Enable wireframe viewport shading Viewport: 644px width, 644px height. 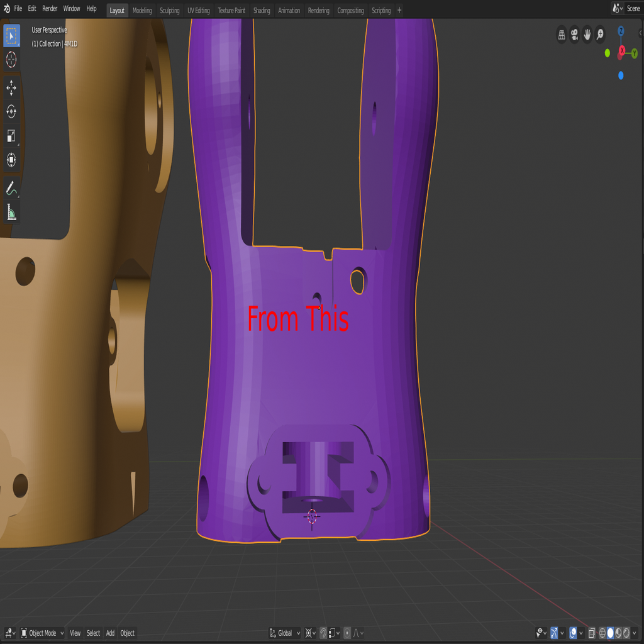click(602, 633)
